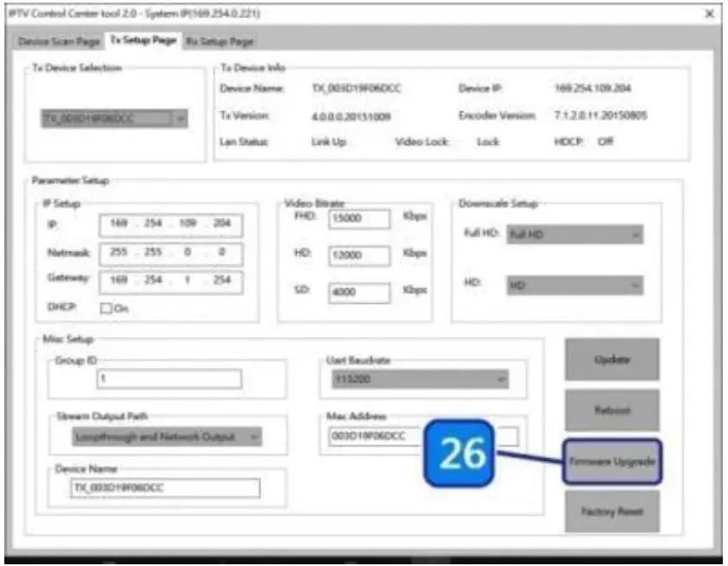Click the Update button
The height and width of the screenshot is (566, 728).
[x=612, y=359]
